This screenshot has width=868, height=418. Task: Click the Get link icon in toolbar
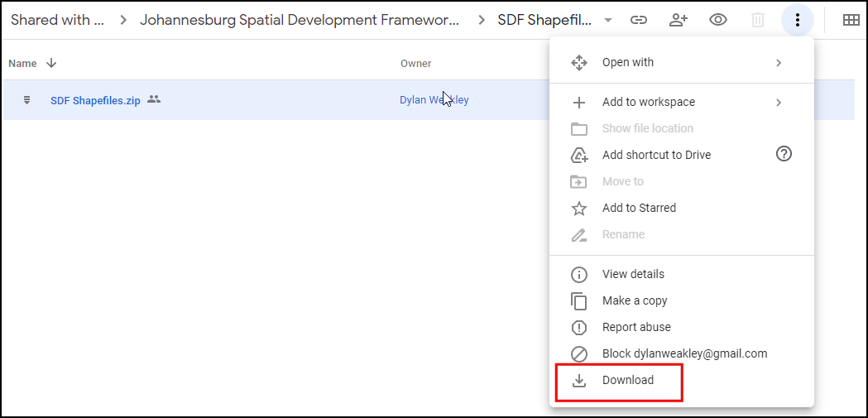click(x=638, y=21)
